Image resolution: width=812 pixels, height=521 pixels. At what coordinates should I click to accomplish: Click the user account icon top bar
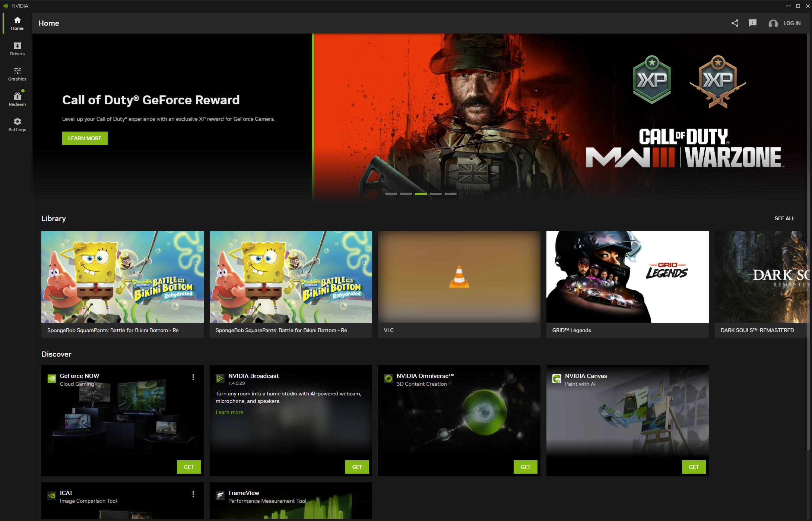tap(773, 23)
